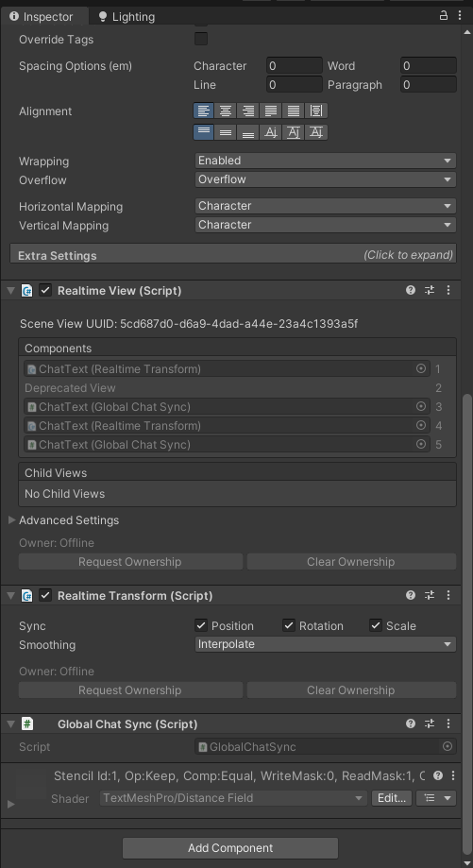Image resolution: width=473 pixels, height=868 pixels.
Task: Select center text alignment icon
Action: pyautogui.click(x=225, y=111)
